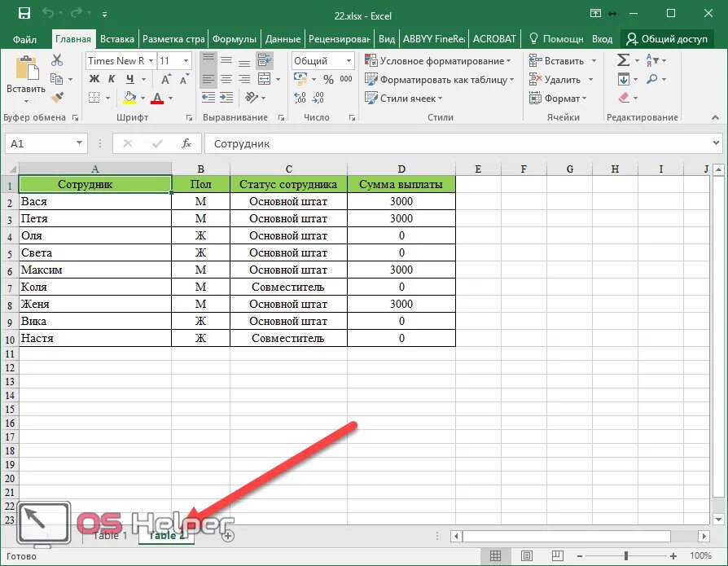Screen dimensions: 728x566
Task: Toggle bold Ж formatting
Action: coord(94,79)
